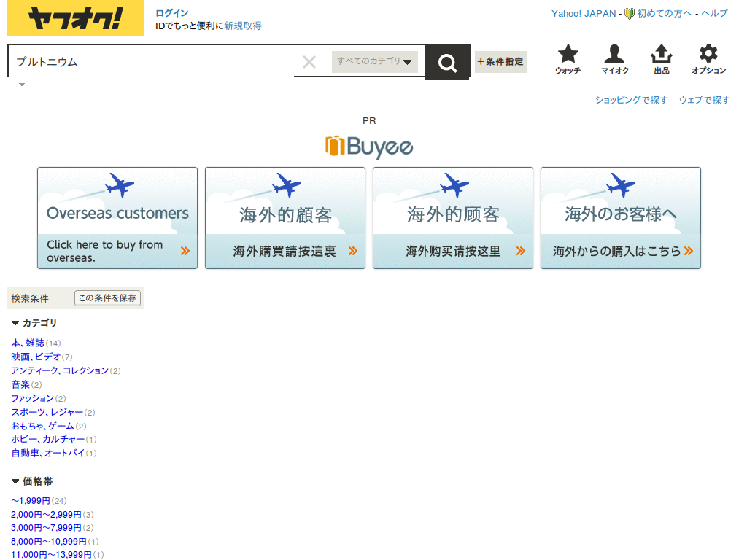
Task: Click ショッピングで探す link
Action: (631, 100)
